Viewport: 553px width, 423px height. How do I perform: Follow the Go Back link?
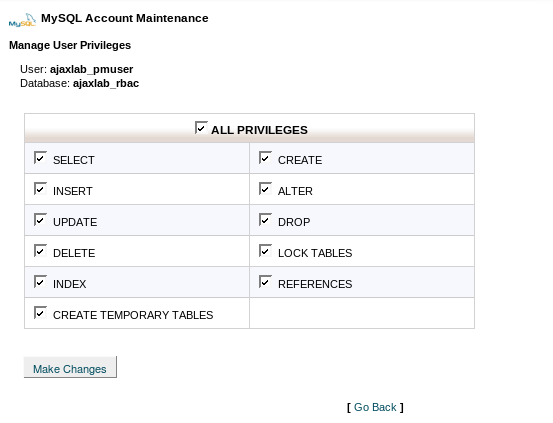tap(375, 407)
